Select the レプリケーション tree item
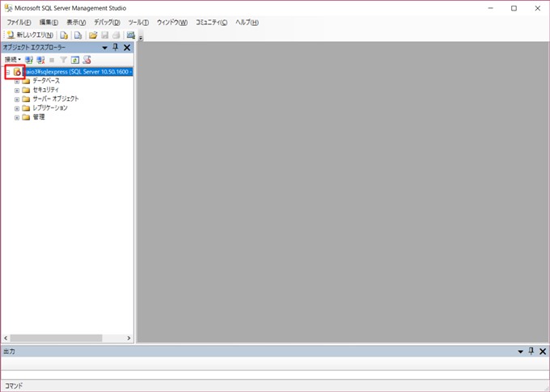The width and height of the screenshot is (550, 392). click(x=50, y=108)
